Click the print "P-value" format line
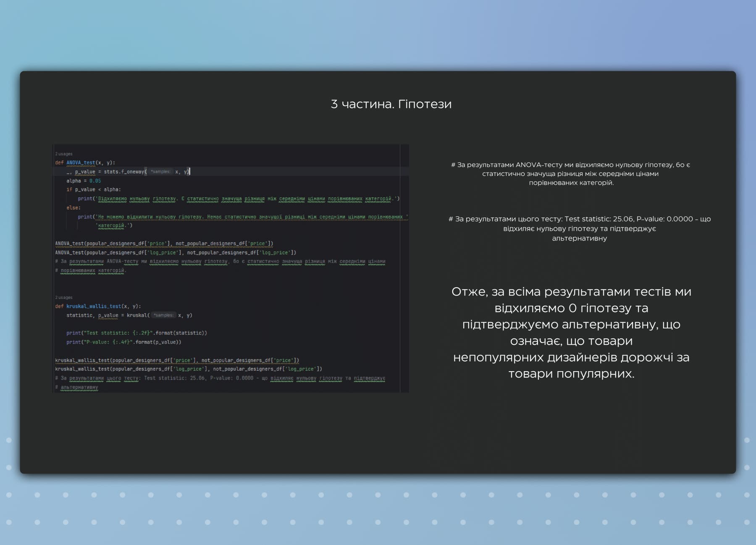This screenshot has height=545, width=756. [x=123, y=342]
